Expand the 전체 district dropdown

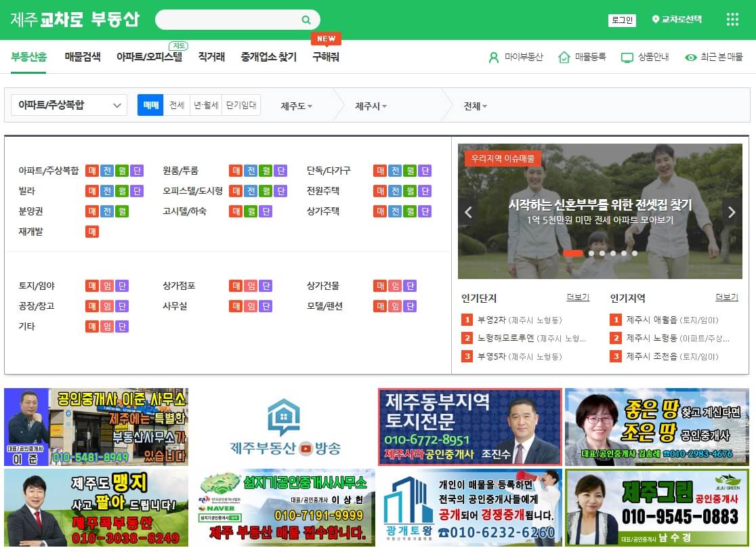475,106
